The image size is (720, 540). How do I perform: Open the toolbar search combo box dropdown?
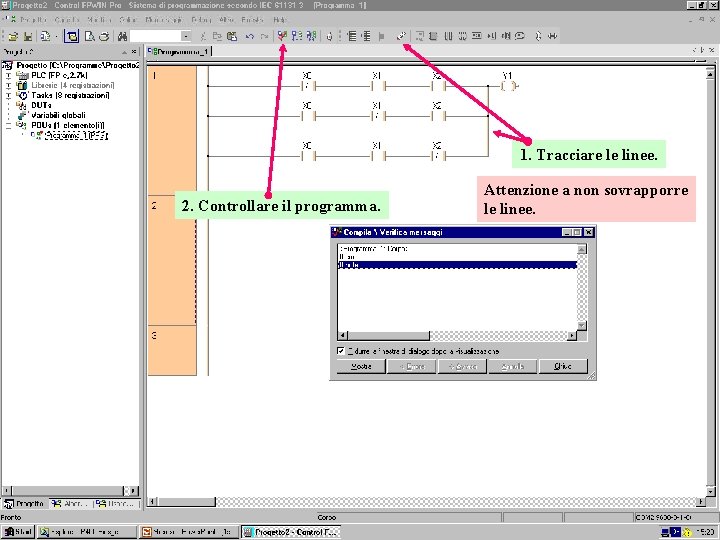click(x=186, y=36)
